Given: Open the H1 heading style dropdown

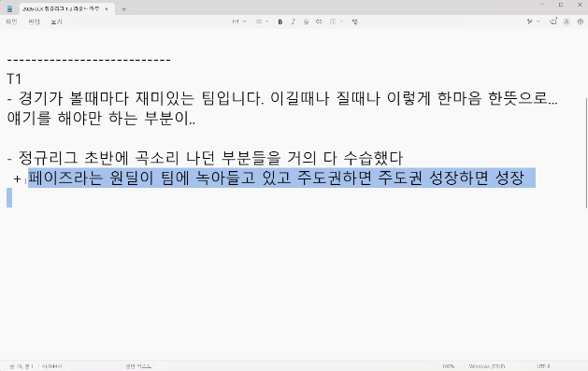Looking at the screenshot, I should click(x=239, y=21).
